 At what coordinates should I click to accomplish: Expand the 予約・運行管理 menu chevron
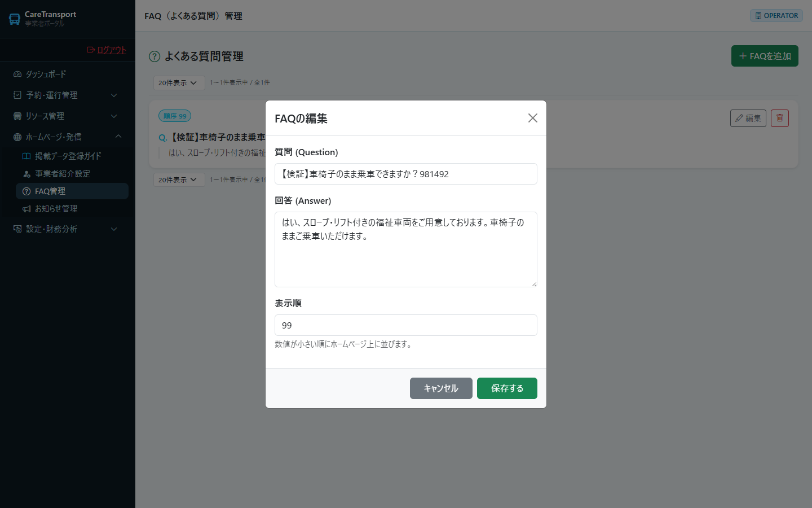click(114, 95)
